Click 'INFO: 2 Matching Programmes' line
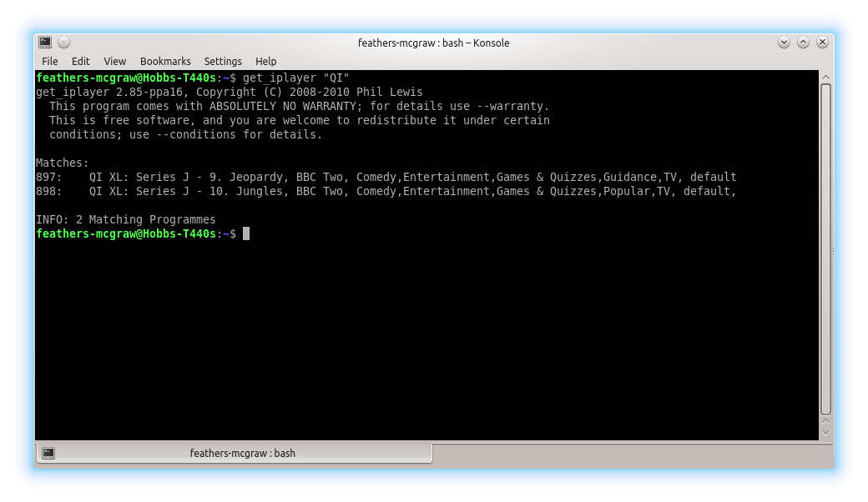 point(126,219)
